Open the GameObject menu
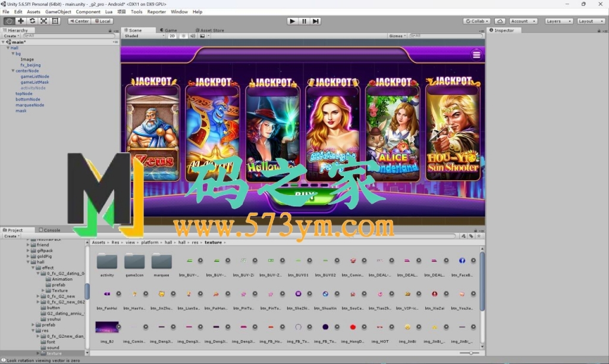Viewport: 609px width, 364px height. tap(58, 12)
